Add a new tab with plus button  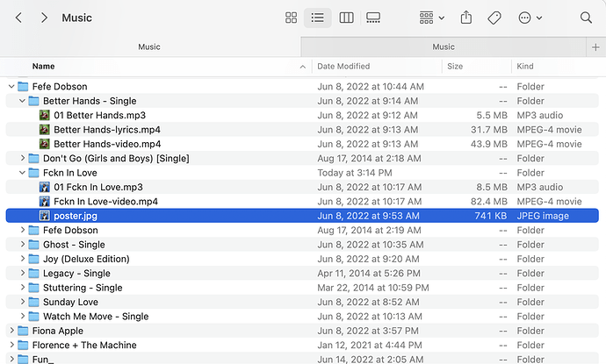(x=595, y=47)
